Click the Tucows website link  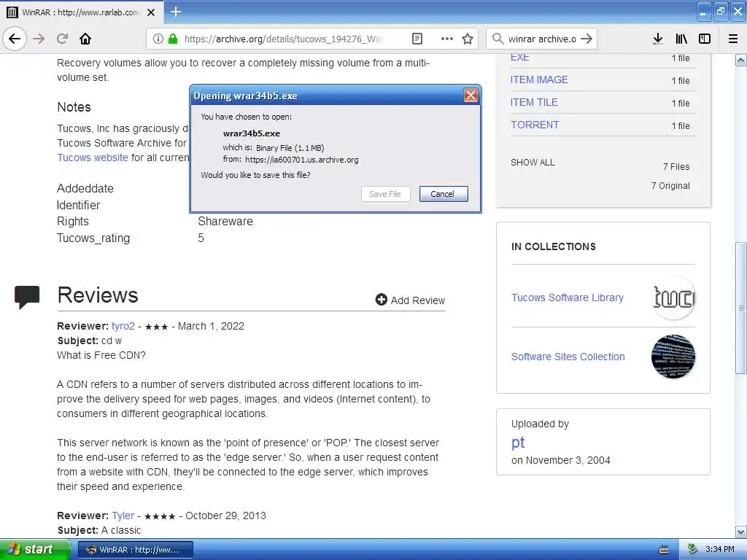click(93, 157)
